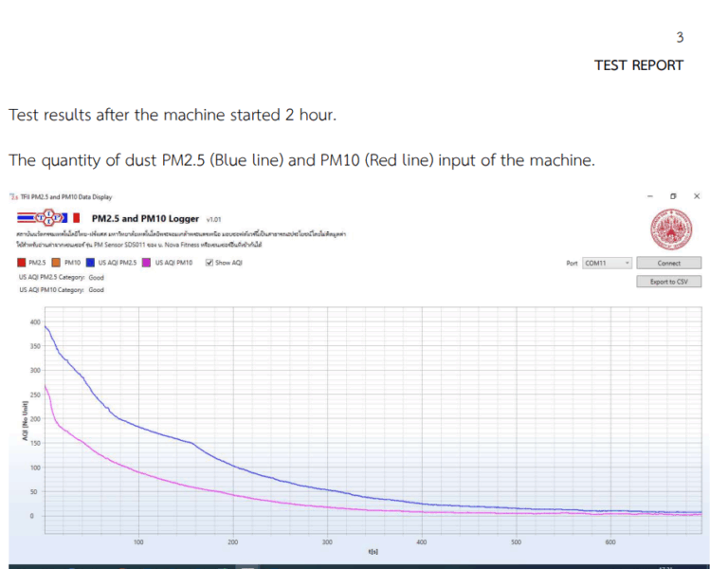Toggle the Show AQI checkbox
The width and height of the screenshot is (728, 569).
209,263
